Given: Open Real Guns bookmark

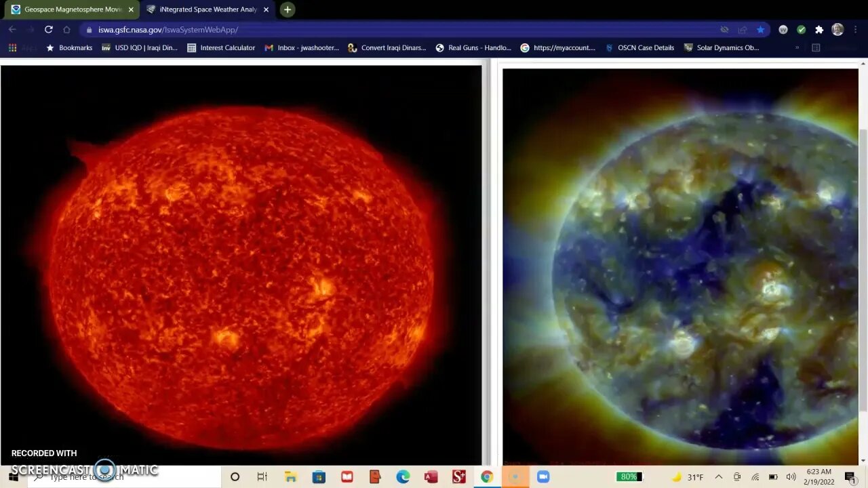Looking at the screenshot, I should (x=473, y=48).
